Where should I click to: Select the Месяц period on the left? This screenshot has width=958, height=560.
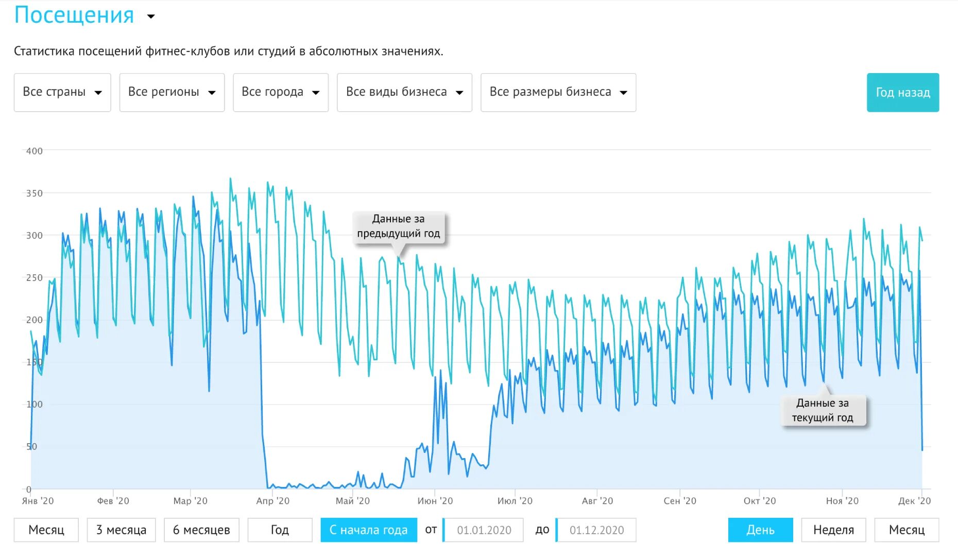coord(46,530)
